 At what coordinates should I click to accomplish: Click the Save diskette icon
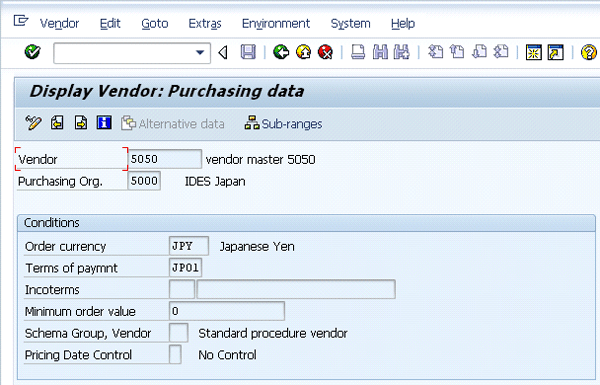click(x=248, y=52)
